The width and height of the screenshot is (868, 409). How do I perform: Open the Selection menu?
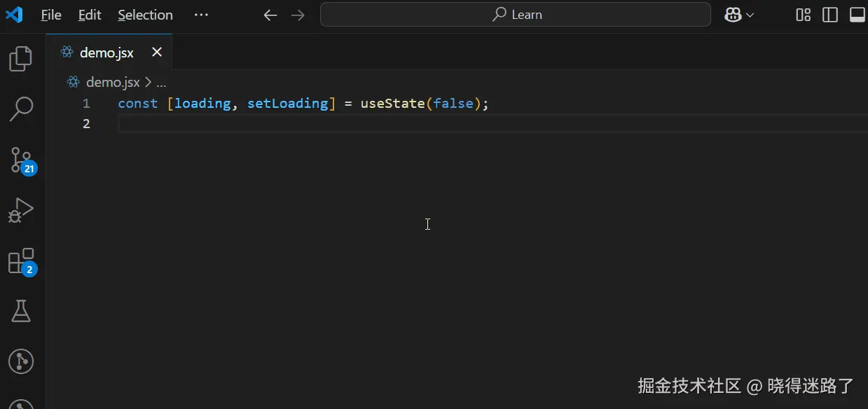click(x=145, y=15)
